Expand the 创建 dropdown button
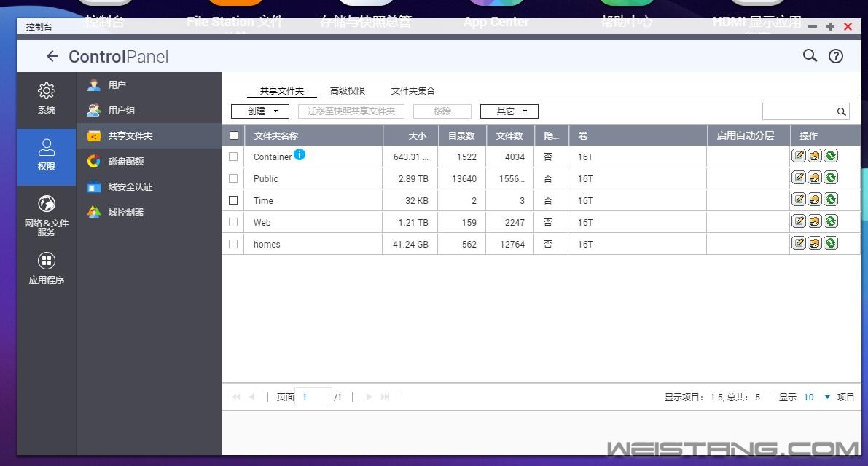The width and height of the screenshot is (868, 466). [x=260, y=111]
